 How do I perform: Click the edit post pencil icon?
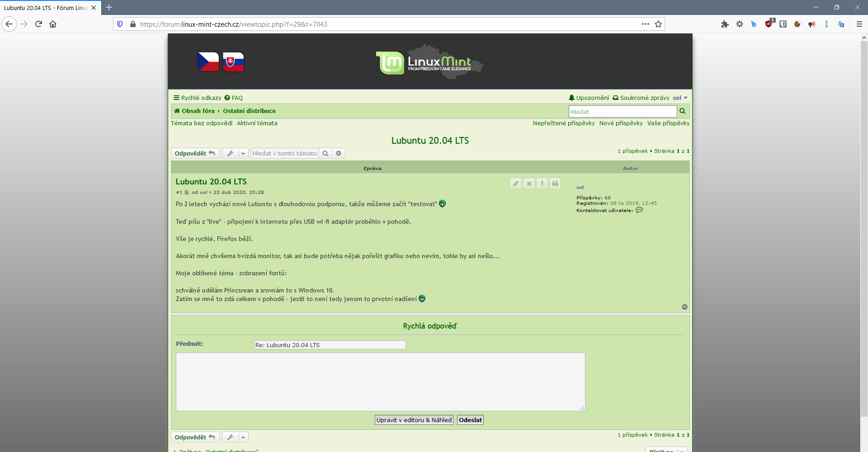[515, 184]
